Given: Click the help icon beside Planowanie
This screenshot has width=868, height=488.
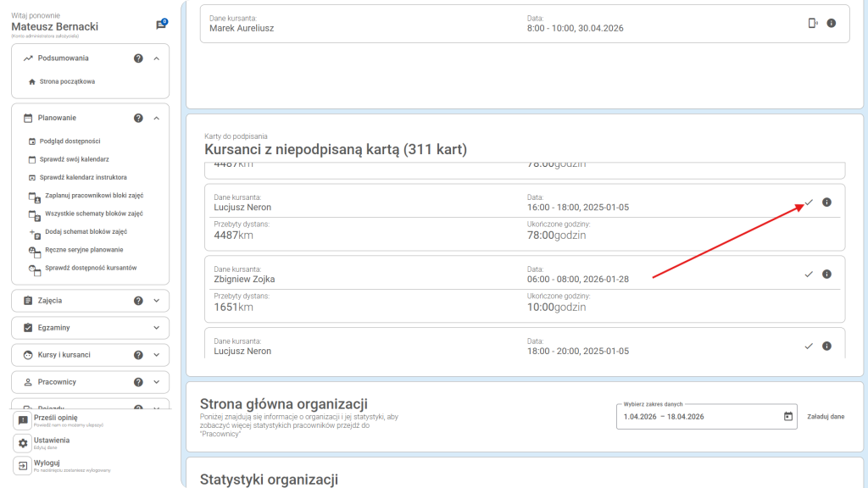Looking at the screenshot, I should pyautogui.click(x=138, y=118).
